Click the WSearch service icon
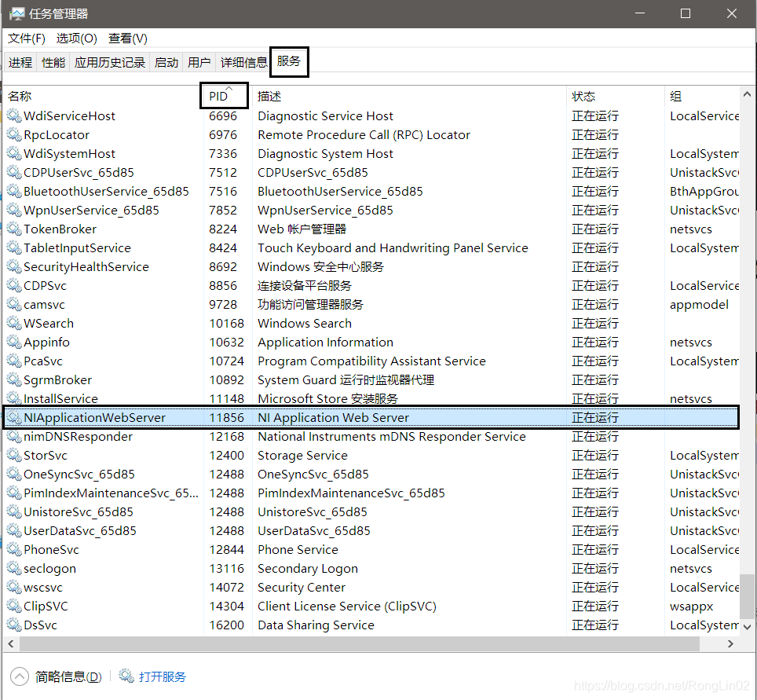The height and width of the screenshot is (700, 757). (14, 323)
